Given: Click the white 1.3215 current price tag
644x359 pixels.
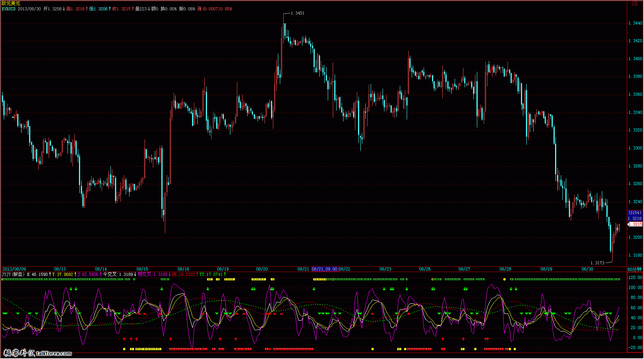Looking at the screenshot, I should pyautogui.click(x=635, y=224).
